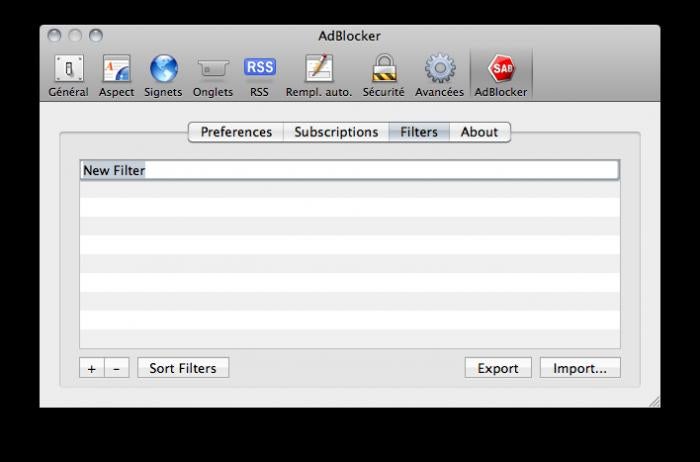700x462 pixels.
Task: Click the Import... button
Action: tap(580, 368)
